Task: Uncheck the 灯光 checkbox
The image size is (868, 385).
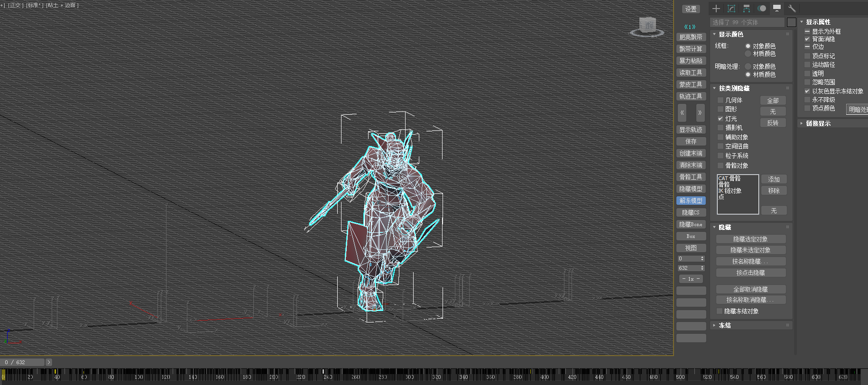Action: [x=720, y=119]
